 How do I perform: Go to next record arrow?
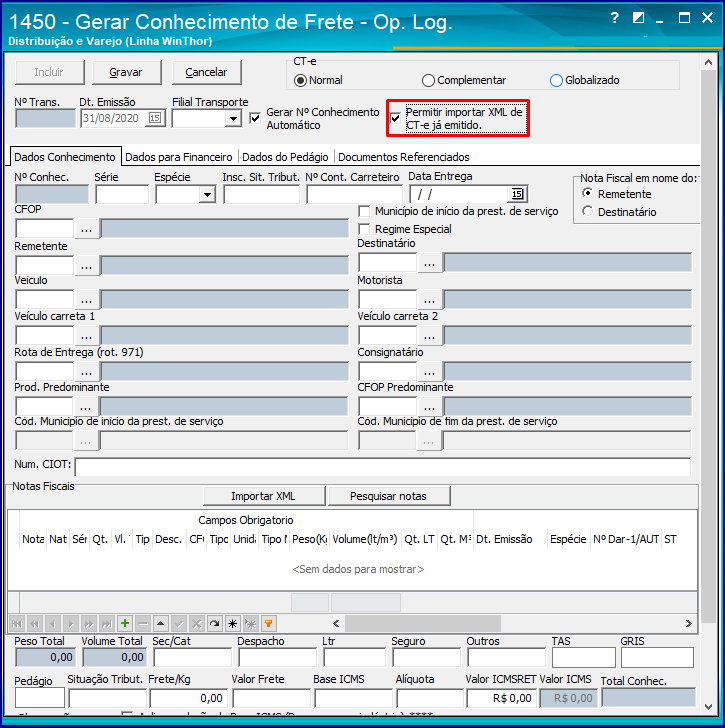[71, 624]
